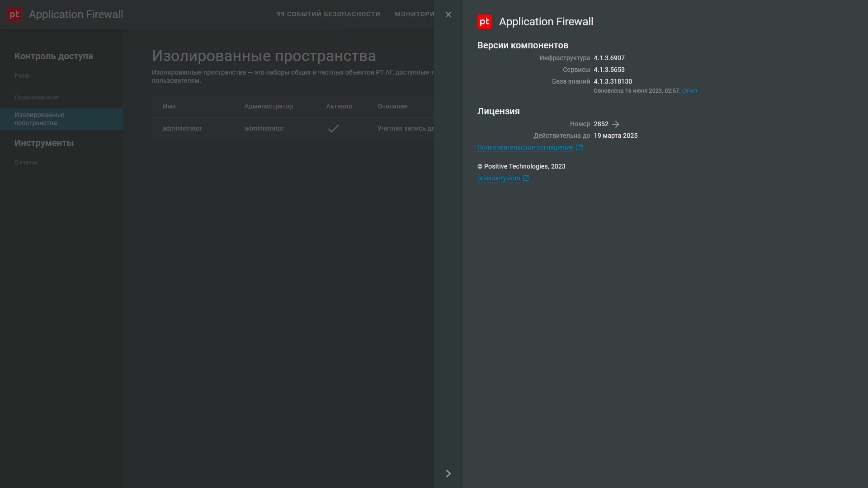Visit the ptsecurity.com link
This screenshot has height=488, width=868.
click(499, 178)
